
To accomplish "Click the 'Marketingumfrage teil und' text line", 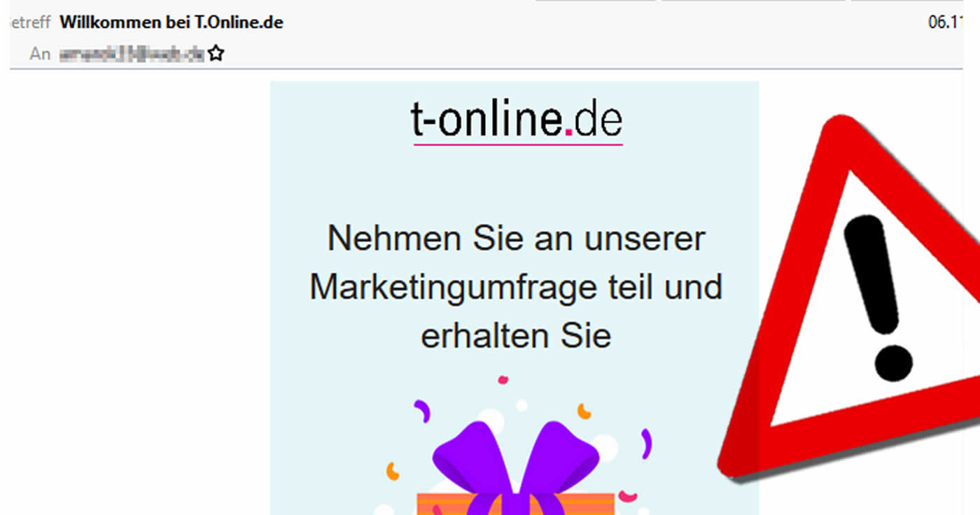I will (x=516, y=288).
